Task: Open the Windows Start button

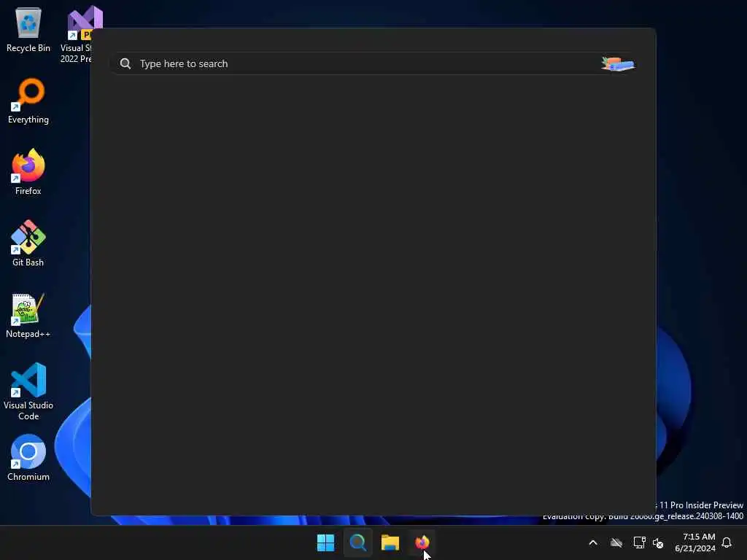Action: (326, 542)
